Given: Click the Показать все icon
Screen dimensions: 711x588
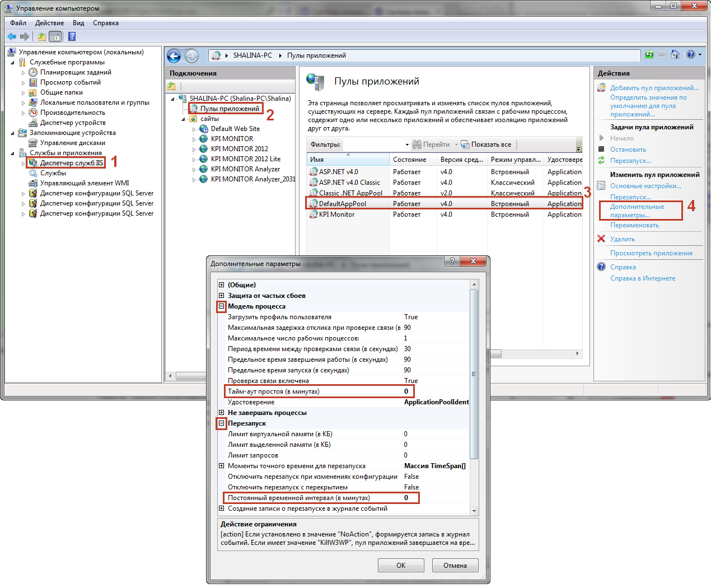Looking at the screenshot, I should click(x=465, y=144).
